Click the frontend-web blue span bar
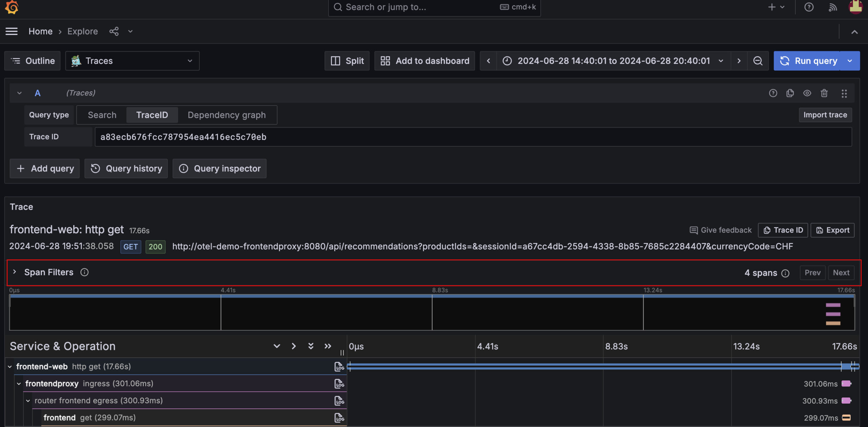 pyautogui.click(x=603, y=366)
